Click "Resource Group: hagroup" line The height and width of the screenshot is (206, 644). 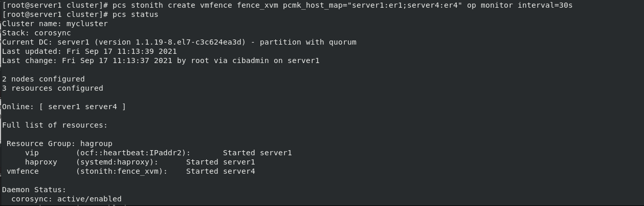click(59, 143)
